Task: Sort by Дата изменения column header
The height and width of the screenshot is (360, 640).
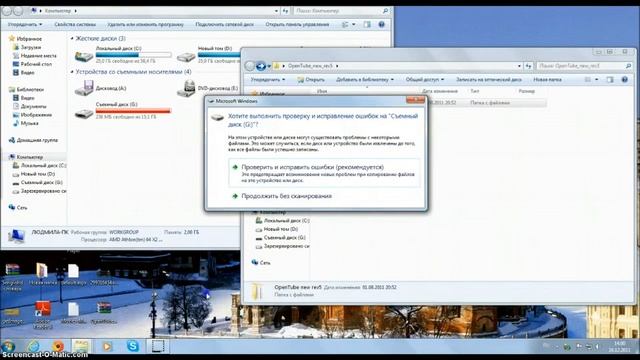Action: [440, 91]
